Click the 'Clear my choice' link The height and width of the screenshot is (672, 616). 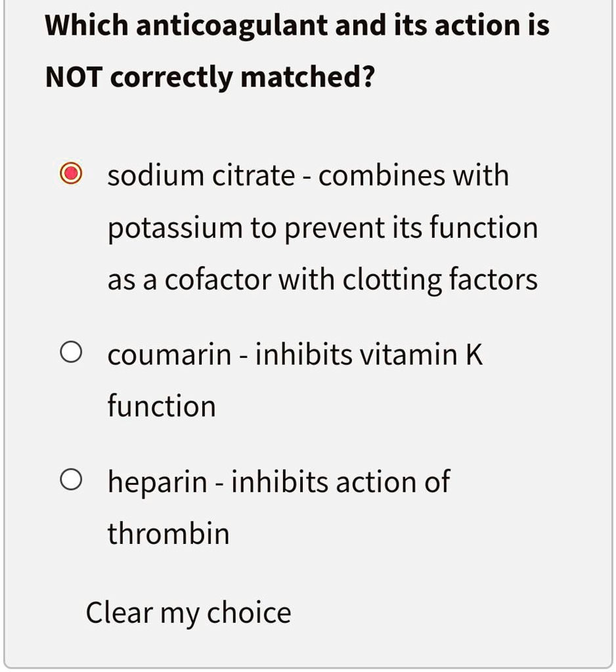click(x=188, y=613)
